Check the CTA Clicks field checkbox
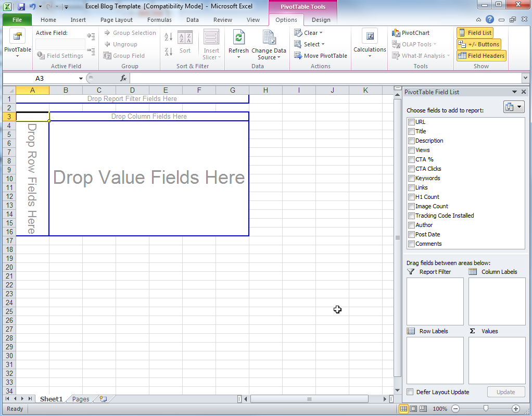Viewport: 532px width, 416px height. coord(411,169)
